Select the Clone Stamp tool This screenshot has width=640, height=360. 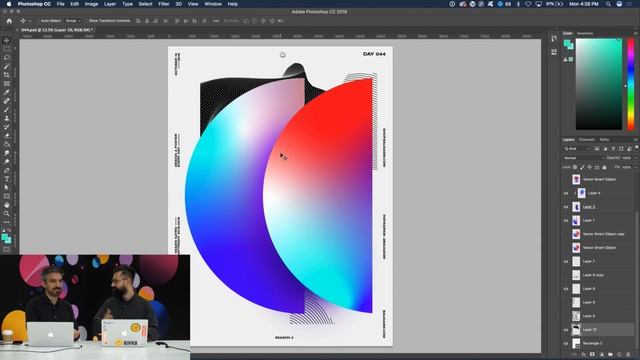click(x=7, y=118)
